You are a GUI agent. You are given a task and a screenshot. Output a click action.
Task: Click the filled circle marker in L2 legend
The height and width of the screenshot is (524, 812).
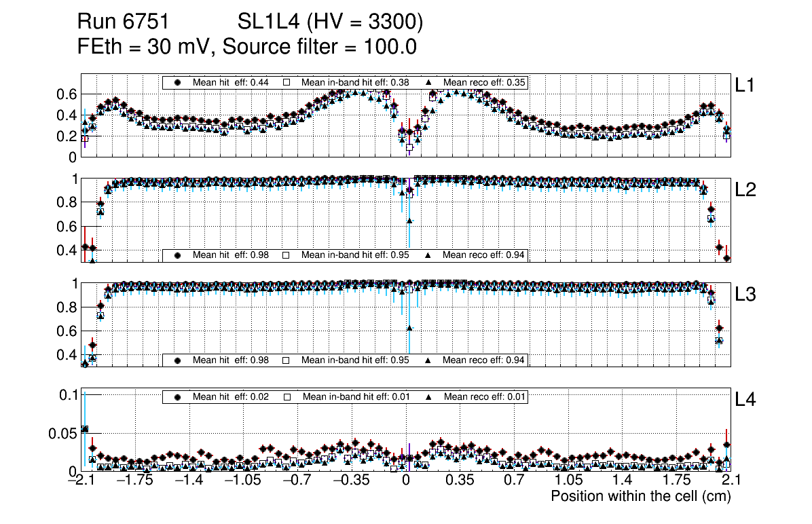coord(178,255)
